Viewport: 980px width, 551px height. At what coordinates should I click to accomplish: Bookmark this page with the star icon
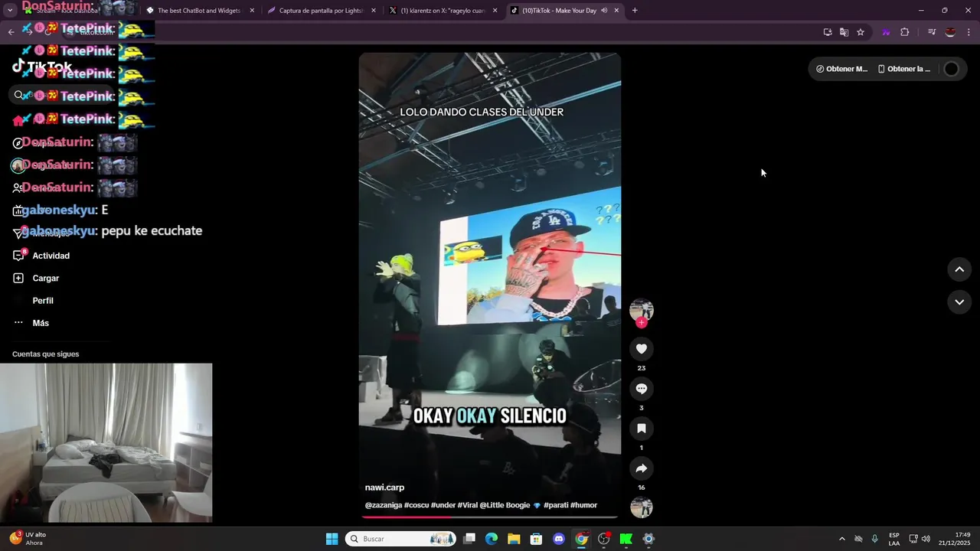pos(861,32)
